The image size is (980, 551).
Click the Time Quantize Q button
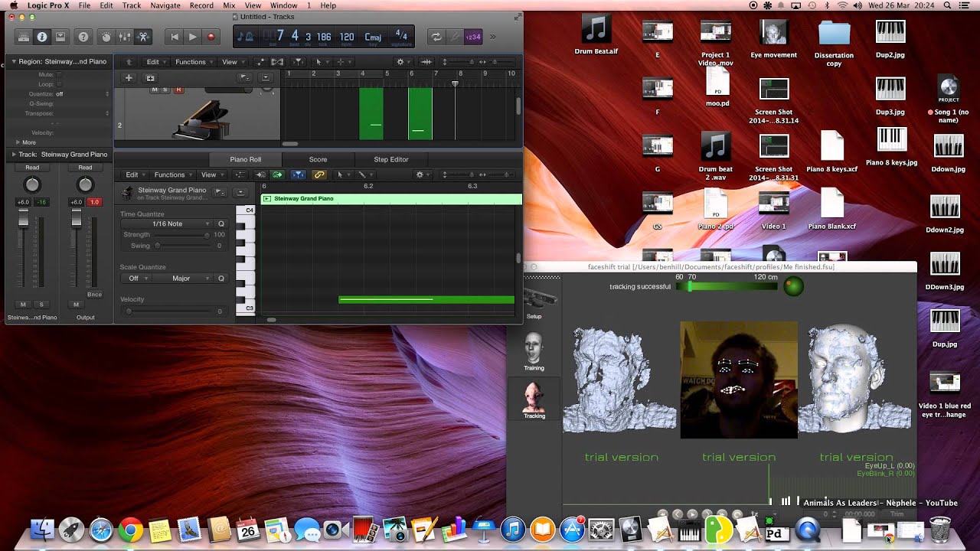tap(221, 224)
